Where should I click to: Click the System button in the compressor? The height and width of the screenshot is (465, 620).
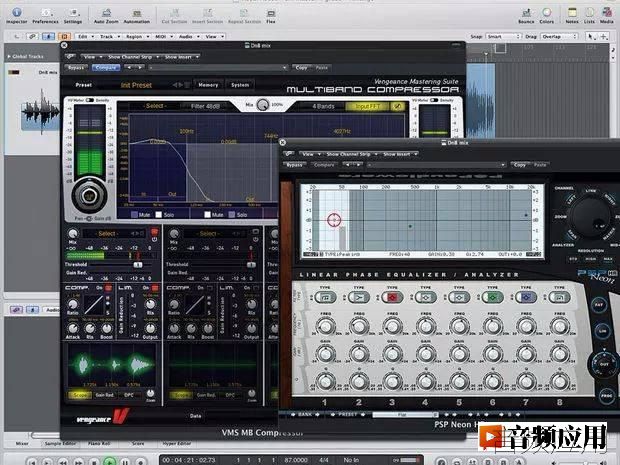pos(240,85)
